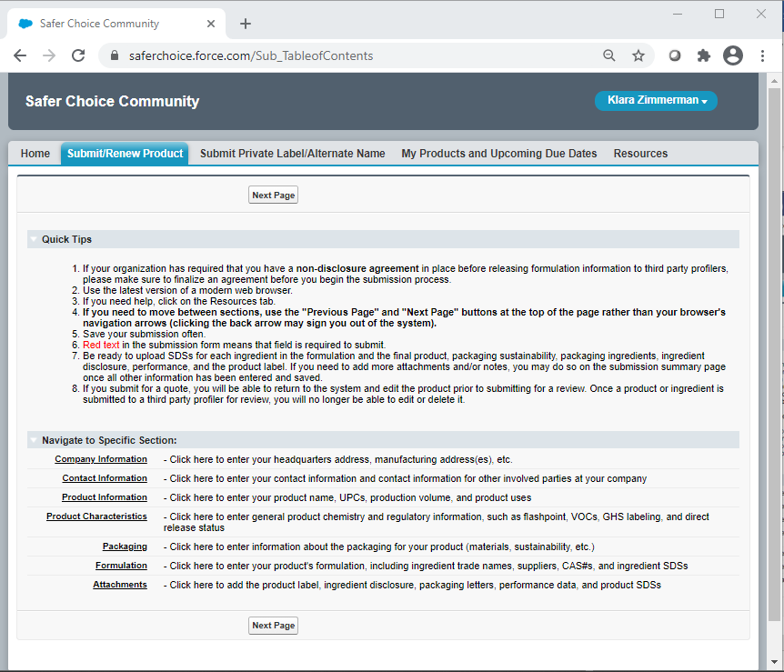Image resolution: width=784 pixels, height=672 pixels.
Task: Open Chrome three-dot menu
Action: click(x=762, y=55)
